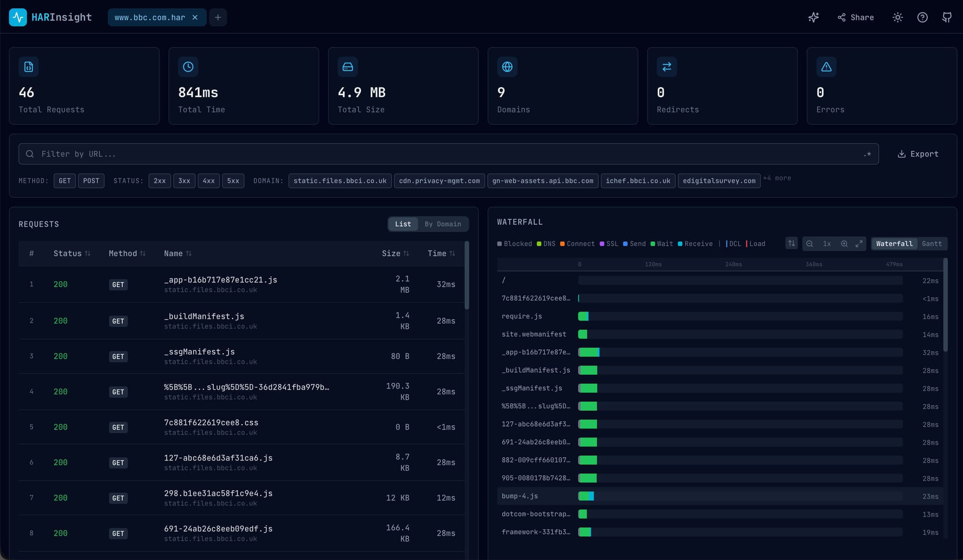The image size is (963, 560).
Task: Open the AI insights sparkle icon
Action: pos(814,17)
